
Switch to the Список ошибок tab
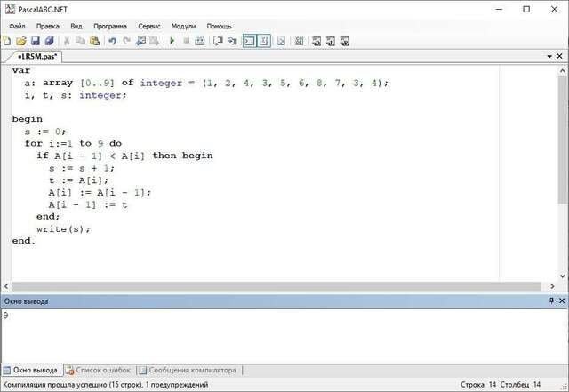click(x=99, y=370)
